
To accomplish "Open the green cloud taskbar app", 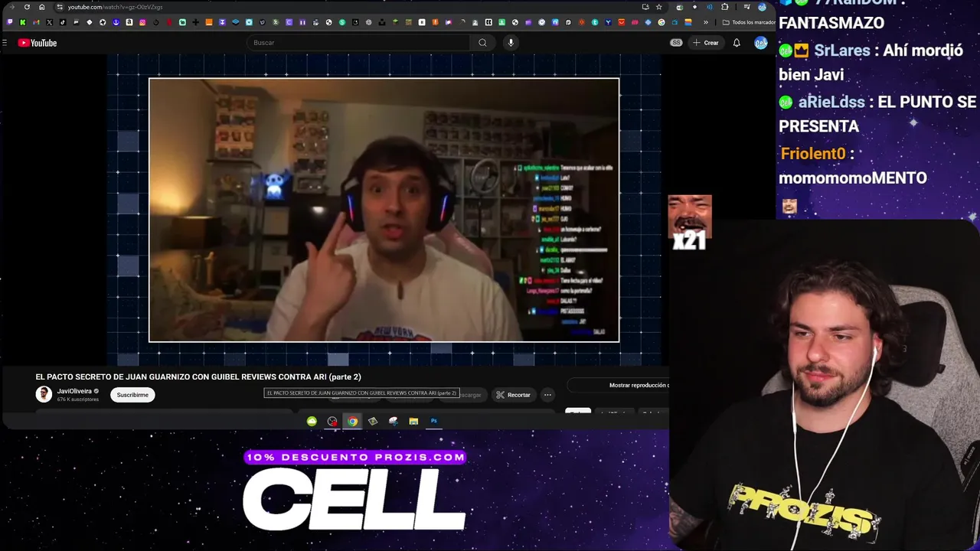I will (x=312, y=421).
